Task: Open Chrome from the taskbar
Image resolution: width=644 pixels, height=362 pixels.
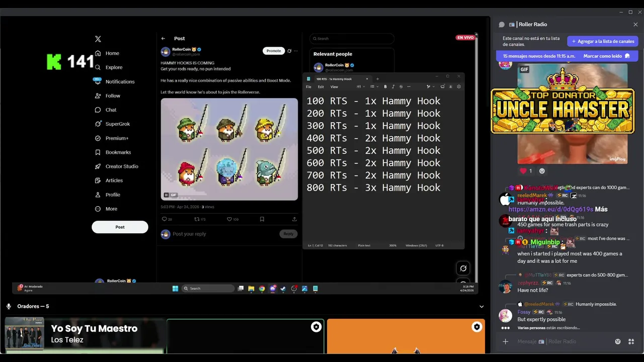Action: pyautogui.click(x=262, y=289)
